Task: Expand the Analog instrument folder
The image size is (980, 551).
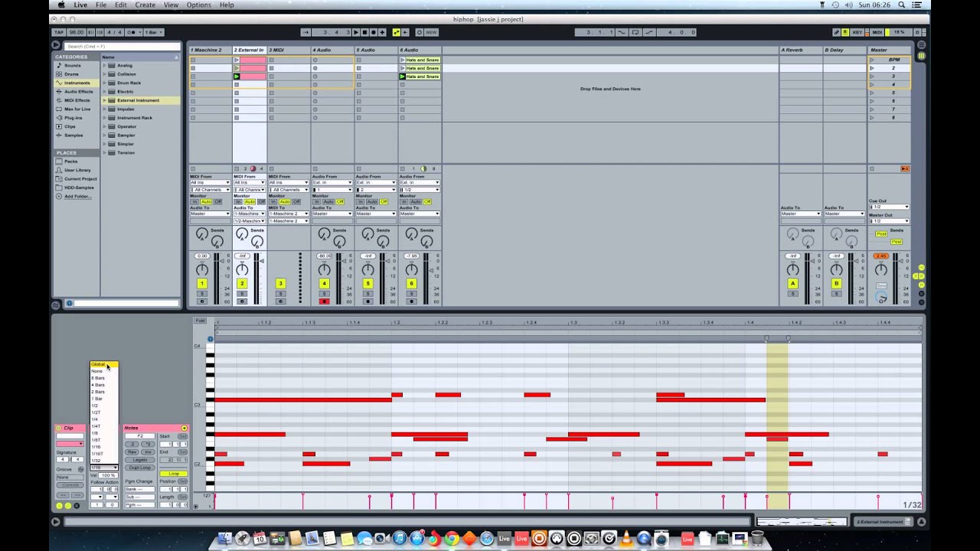Action: 105,66
